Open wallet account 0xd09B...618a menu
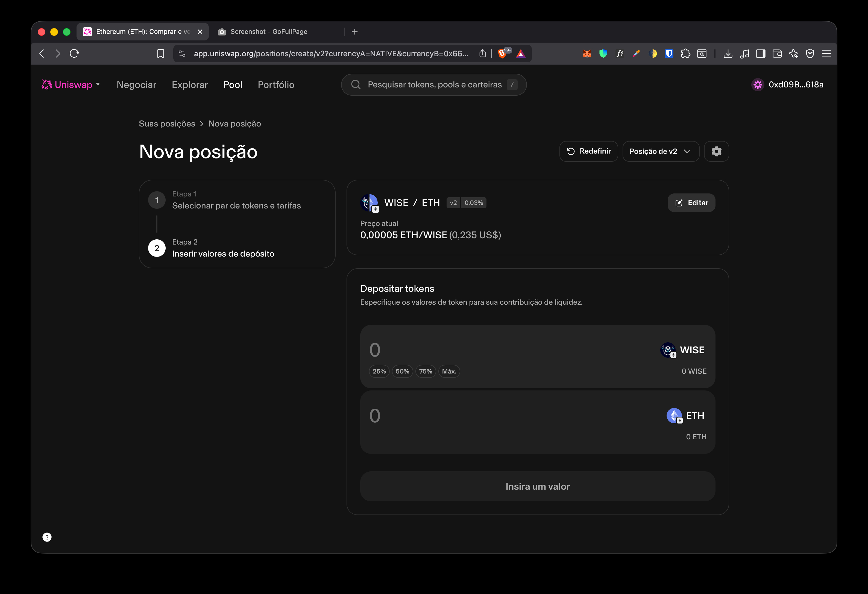 [787, 85]
